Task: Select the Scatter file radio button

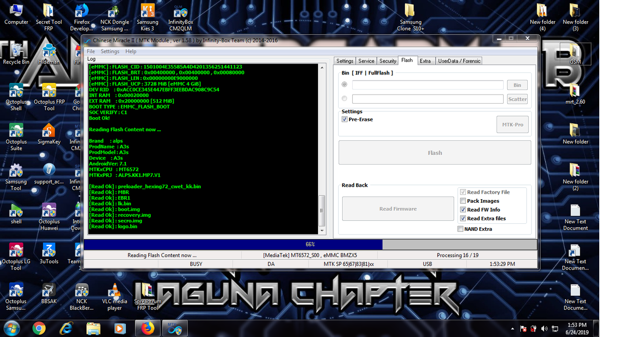Action: tap(345, 99)
